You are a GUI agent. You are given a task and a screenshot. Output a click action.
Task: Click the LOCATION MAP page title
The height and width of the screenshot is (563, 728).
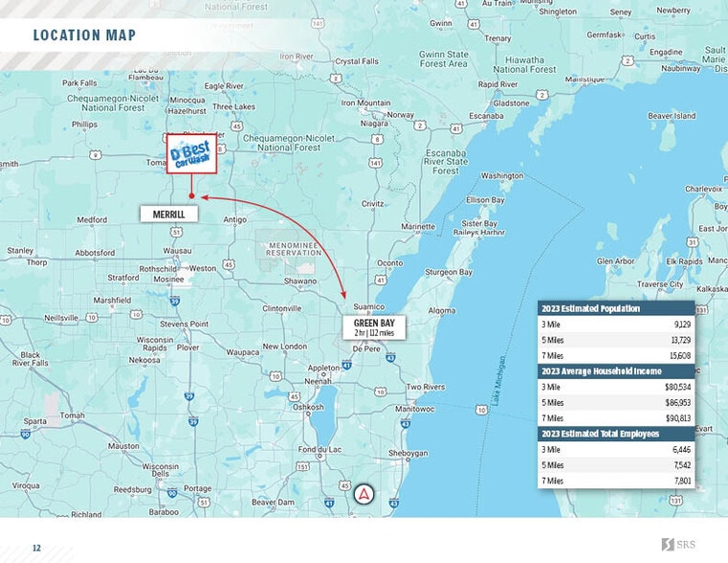point(84,35)
